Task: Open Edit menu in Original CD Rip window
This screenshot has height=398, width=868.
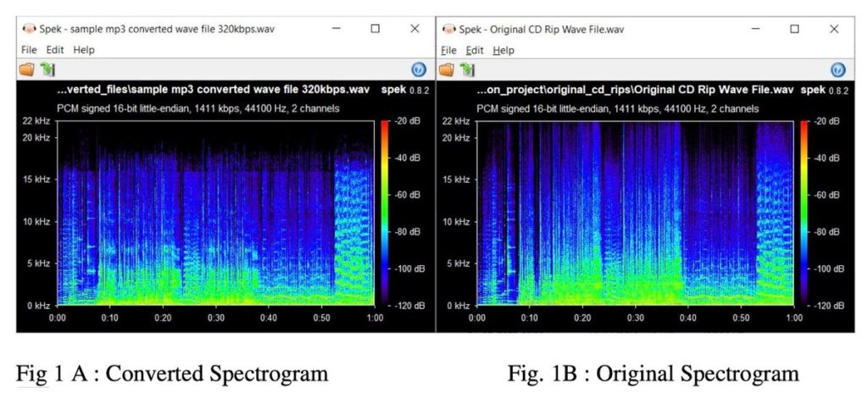Action: coord(475,50)
